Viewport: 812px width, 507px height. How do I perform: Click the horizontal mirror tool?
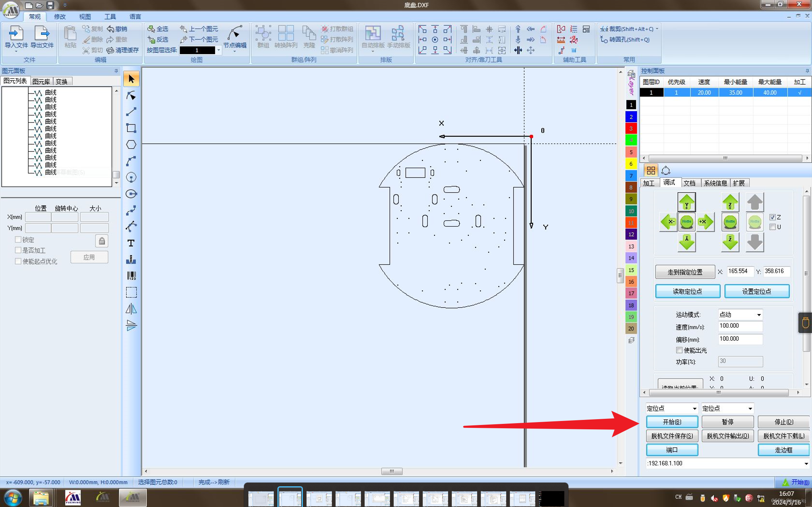[131, 309]
